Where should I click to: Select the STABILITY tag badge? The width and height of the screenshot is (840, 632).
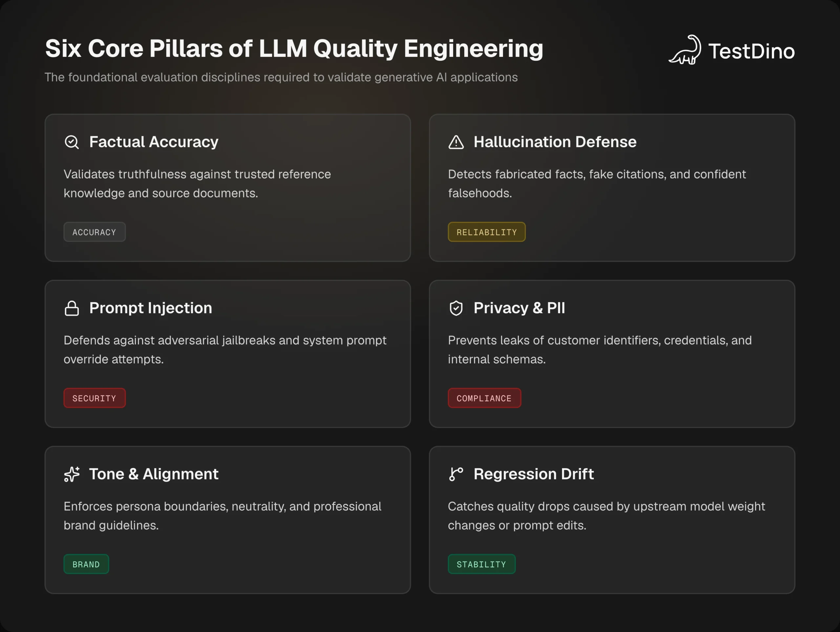(482, 564)
